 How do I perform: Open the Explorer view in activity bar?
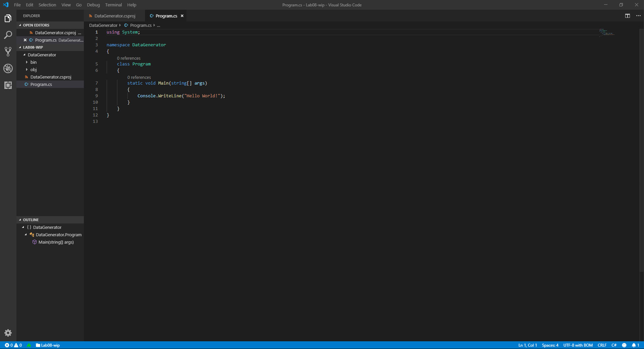[8, 18]
